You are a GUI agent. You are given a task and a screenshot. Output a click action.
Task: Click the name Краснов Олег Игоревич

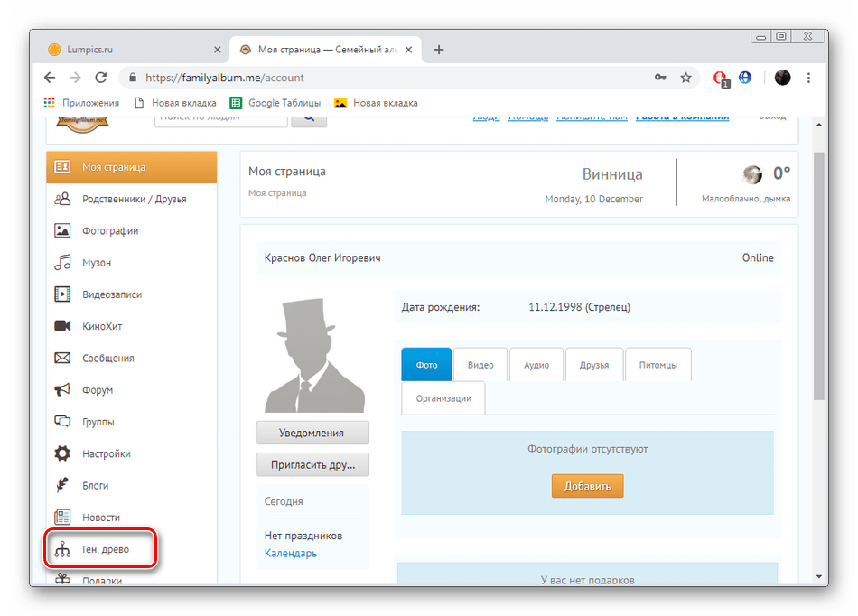(322, 257)
